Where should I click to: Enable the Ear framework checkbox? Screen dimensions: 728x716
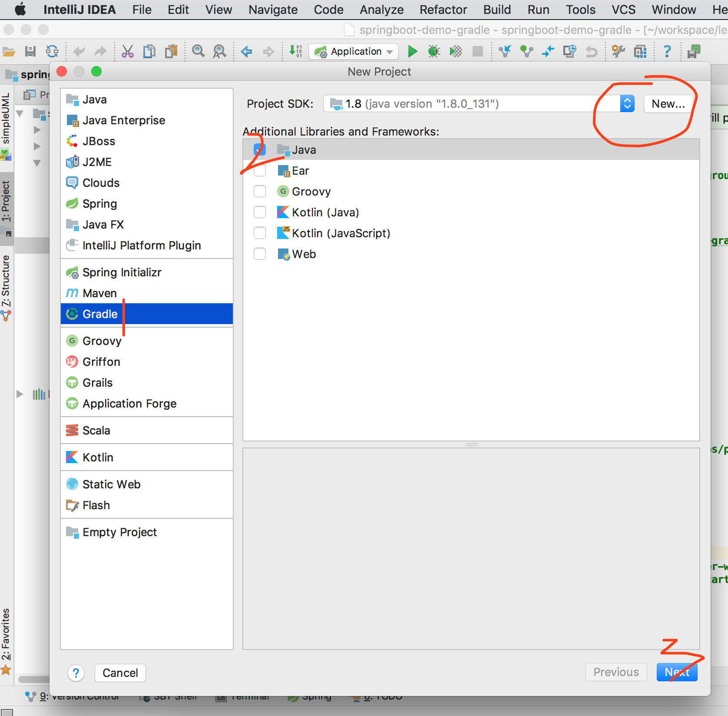[260, 170]
